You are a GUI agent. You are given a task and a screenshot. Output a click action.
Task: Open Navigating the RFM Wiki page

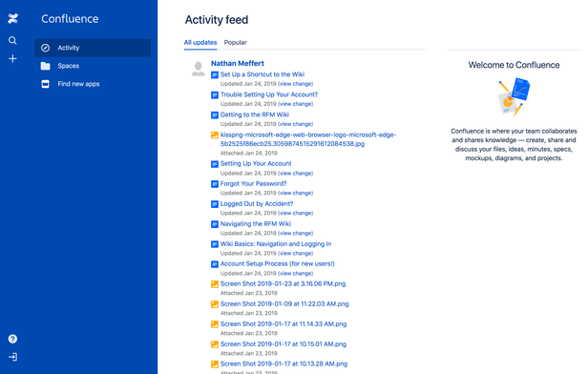point(256,223)
